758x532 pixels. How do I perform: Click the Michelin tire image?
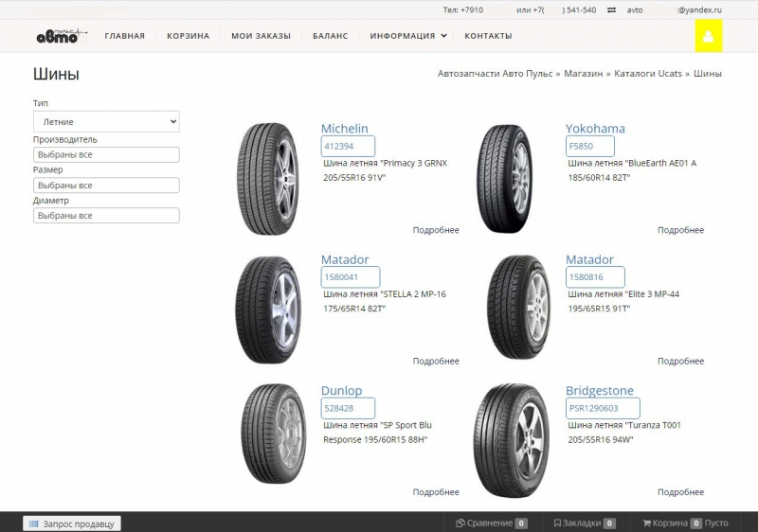(x=268, y=179)
